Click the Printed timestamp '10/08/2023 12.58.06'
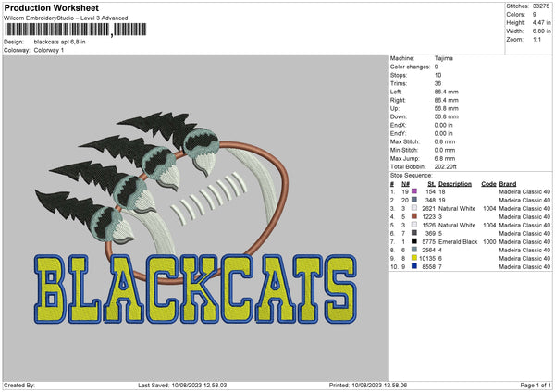555x392 pixels. point(379,386)
